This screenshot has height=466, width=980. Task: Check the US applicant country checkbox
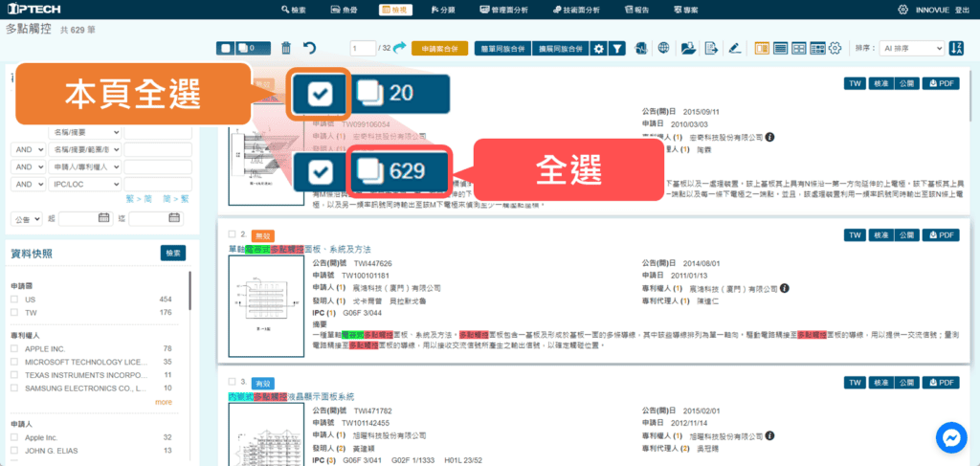(14, 300)
